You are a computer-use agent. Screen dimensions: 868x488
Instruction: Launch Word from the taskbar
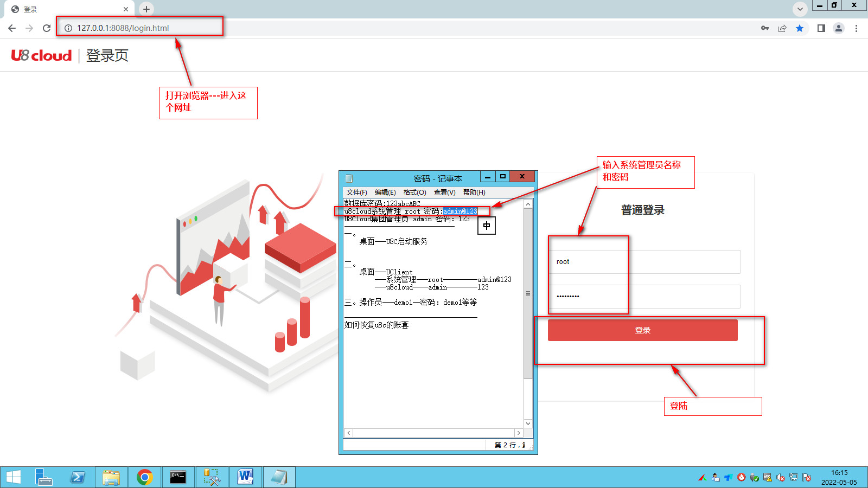tap(245, 477)
